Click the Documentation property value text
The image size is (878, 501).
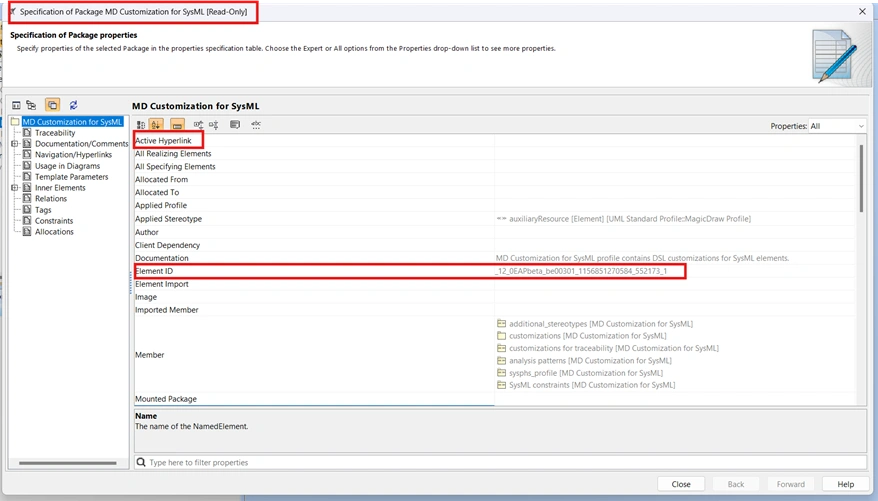pyautogui.click(x=642, y=258)
